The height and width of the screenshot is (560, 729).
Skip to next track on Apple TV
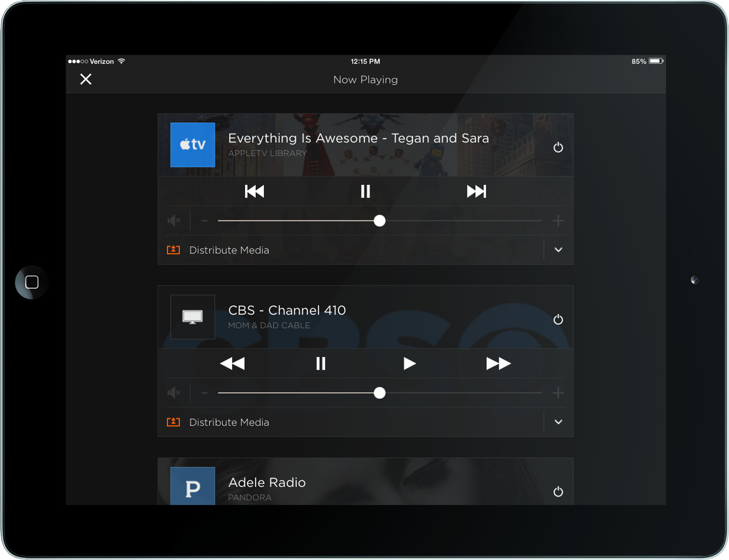476,191
